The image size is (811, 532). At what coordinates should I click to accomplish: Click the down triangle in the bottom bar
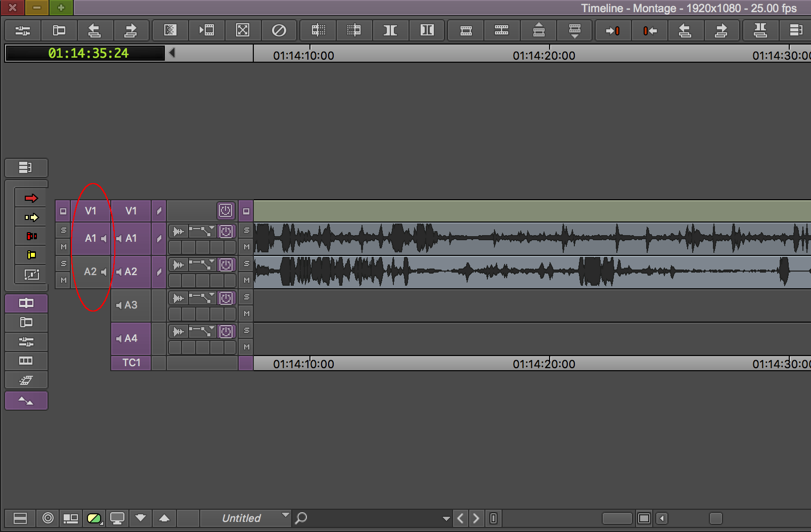141,518
